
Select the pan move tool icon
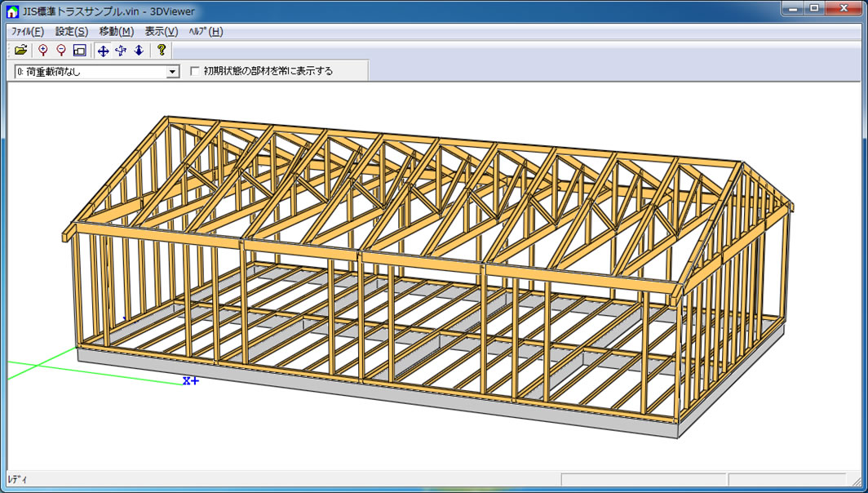click(103, 51)
